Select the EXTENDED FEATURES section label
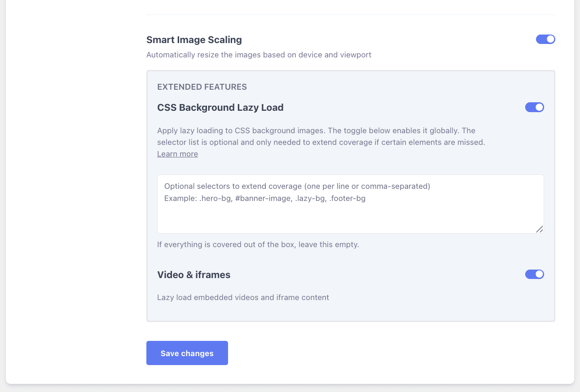The width and height of the screenshot is (580, 392). tap(202, 87)
